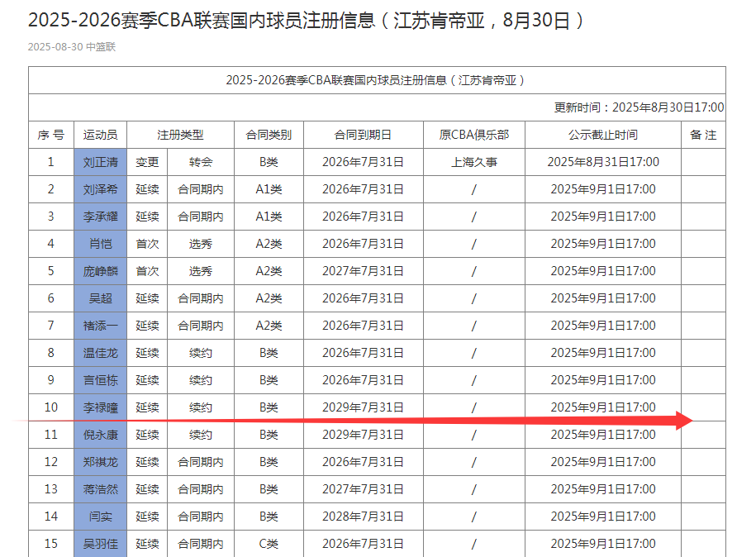Click the table caption 2025-2026赛季CBA联赛国内球员注册信息

(376, 80)
